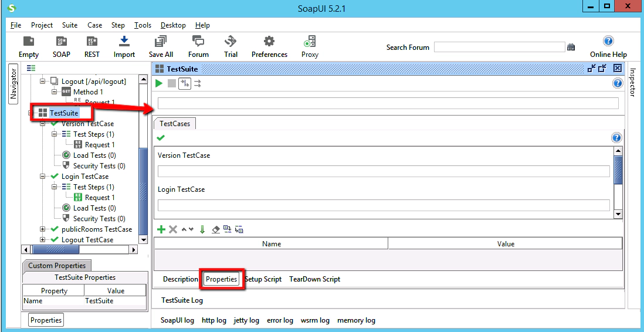Open the Custom Properties tab
This screenshot has width=644, height=332.
[x=57, y=266]
